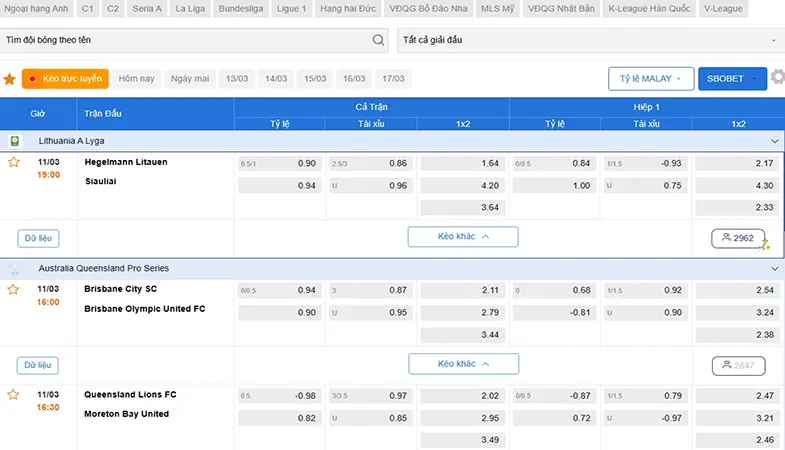Screen dimensions: 785x450
Task: Favorite the Hegelmann Litauen match star
Action: [14, 162]
